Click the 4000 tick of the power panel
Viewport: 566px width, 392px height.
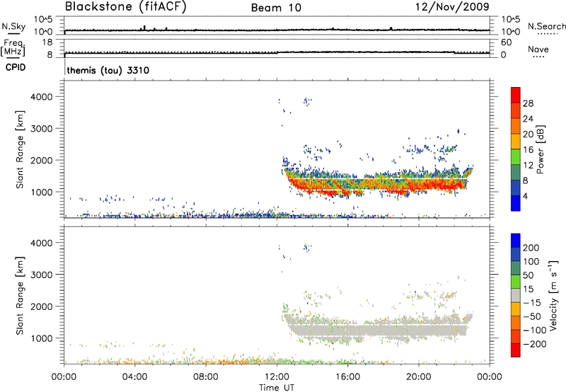click(x=42, y=97)
